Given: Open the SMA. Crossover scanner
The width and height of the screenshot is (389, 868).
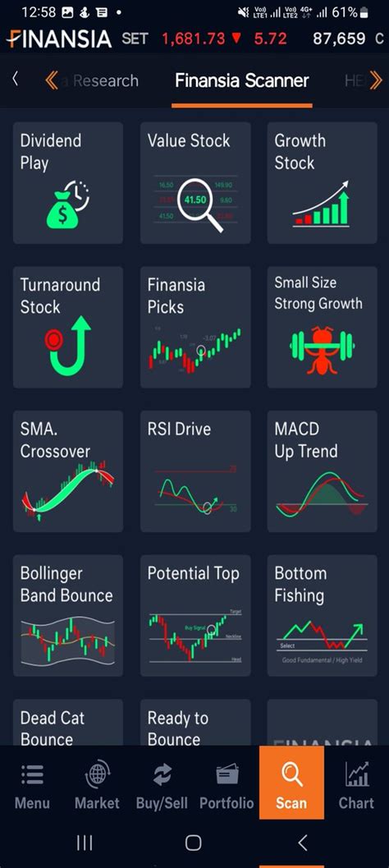Looking at the screenshot, I should tap(68, 471).
